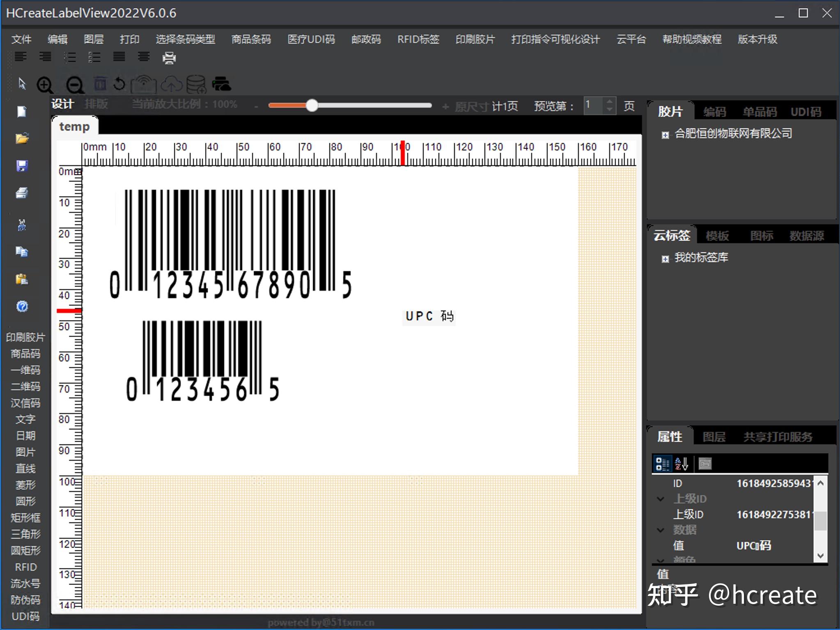Click the 商品码 tool button
840x630 pixels.
[x=25, y=354]
